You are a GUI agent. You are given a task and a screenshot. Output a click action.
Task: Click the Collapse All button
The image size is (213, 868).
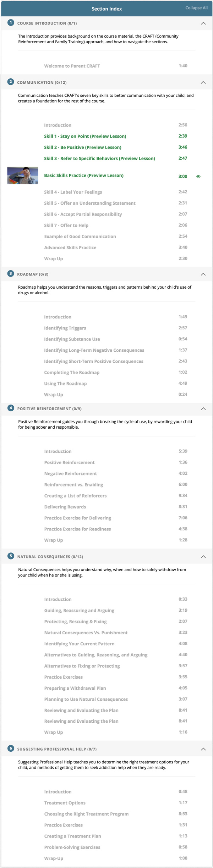click(x=196, y=8)
